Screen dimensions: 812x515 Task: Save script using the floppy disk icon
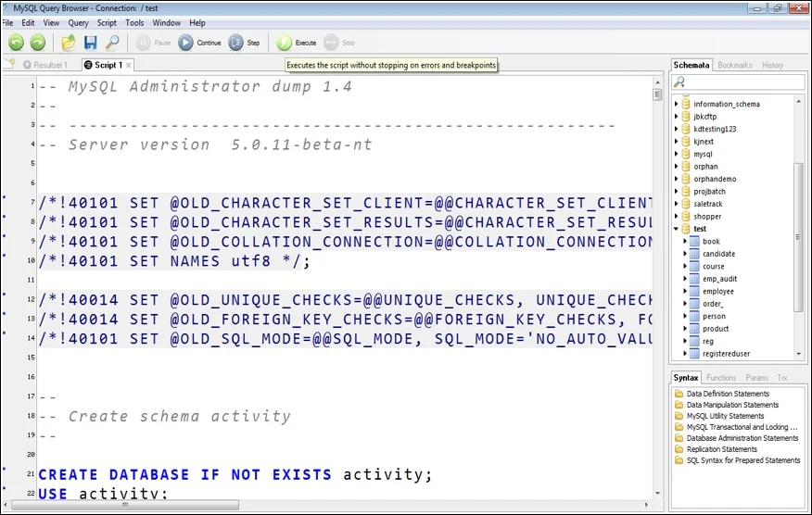click(x=91, y=43)
